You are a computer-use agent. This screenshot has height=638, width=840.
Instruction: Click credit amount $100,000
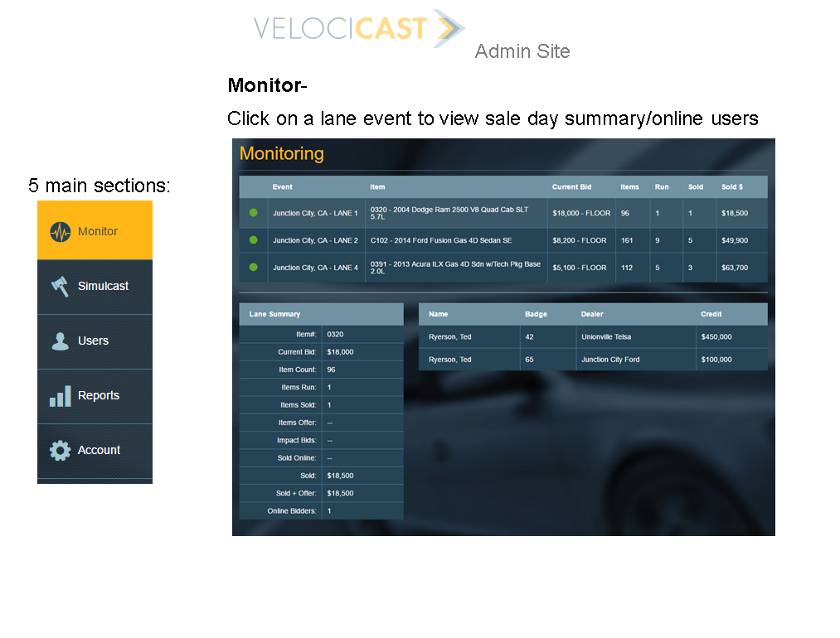[x=716, y=360]
